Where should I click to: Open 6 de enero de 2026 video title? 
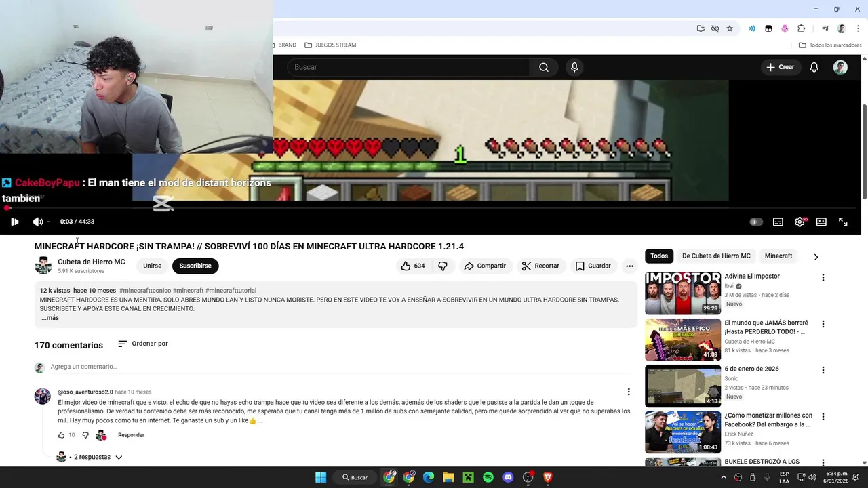[x=751, y=369]
